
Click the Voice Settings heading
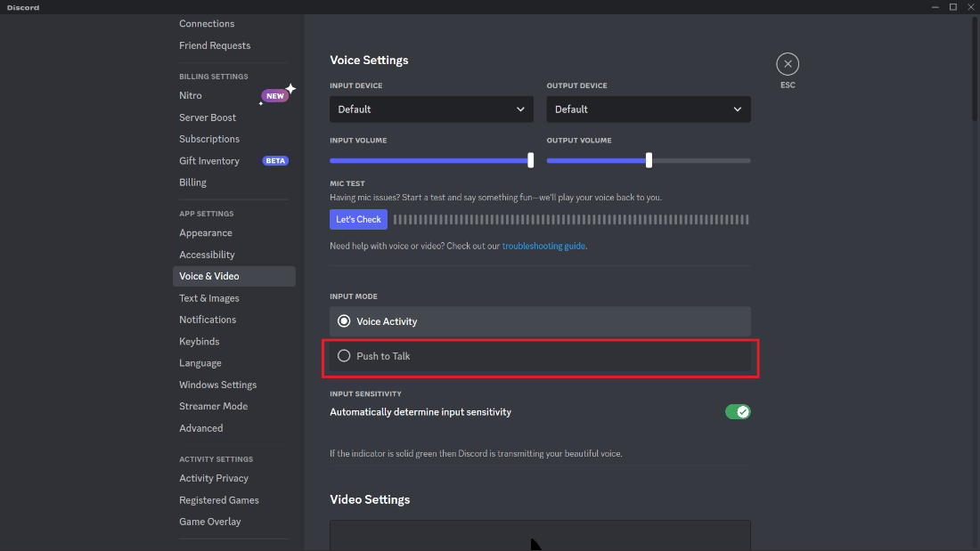pos(369,60)
